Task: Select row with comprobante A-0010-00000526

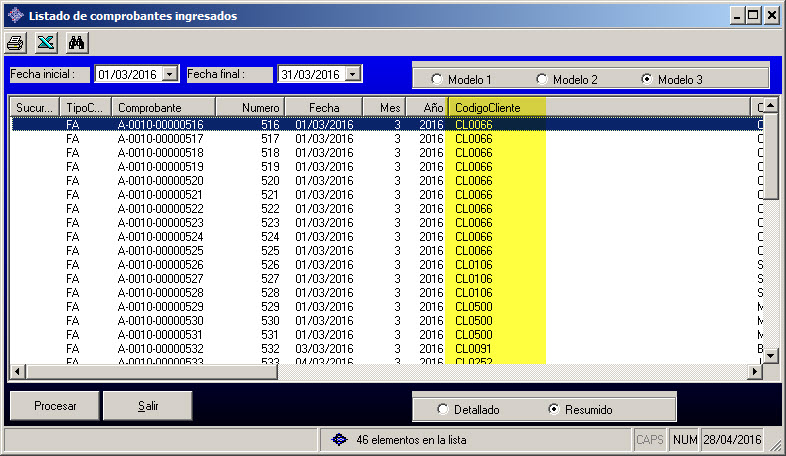Action: pos(160,264)
